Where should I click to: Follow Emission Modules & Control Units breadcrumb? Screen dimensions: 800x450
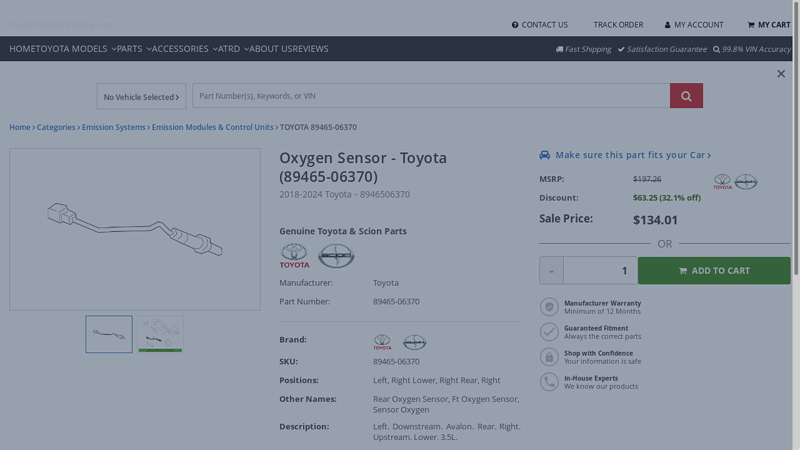tap(213, 127)
